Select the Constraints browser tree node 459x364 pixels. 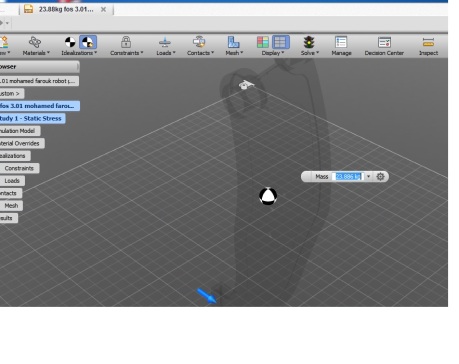click(19, 168)
